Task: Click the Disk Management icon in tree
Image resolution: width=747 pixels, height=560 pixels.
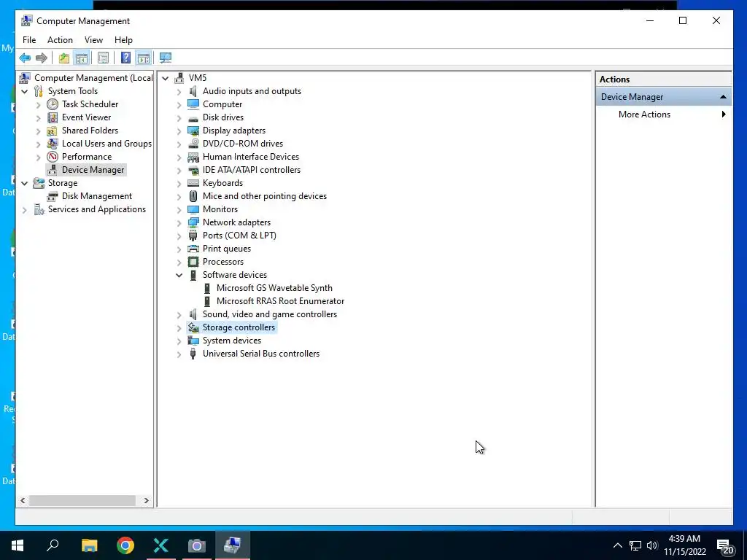Action: [x=53, y=196]
